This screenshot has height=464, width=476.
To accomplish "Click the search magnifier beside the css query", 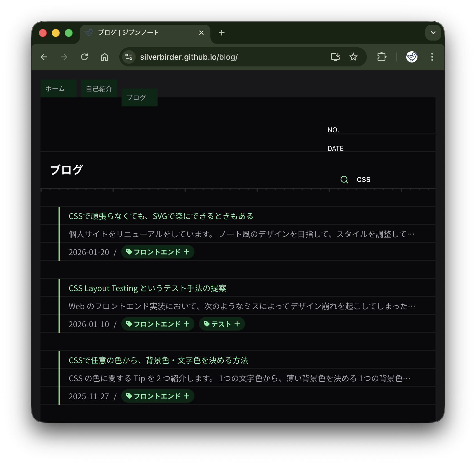I will click(344, 179).
